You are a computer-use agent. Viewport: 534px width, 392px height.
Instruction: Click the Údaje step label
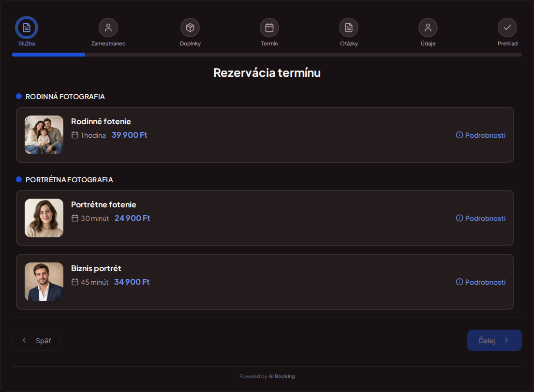pos(428,44)
